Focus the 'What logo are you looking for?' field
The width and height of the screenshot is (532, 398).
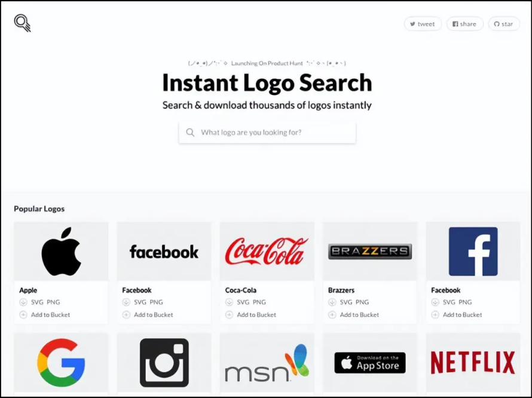click(x=267, y=132)
